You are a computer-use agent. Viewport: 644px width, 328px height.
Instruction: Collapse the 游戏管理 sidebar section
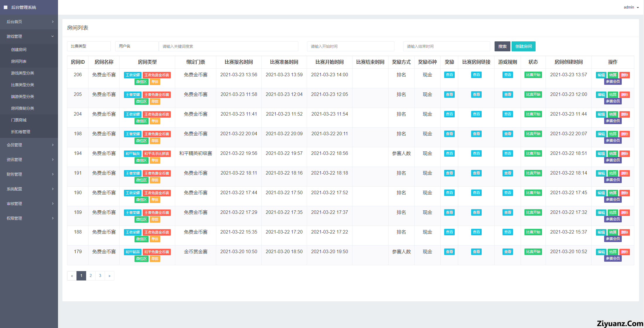pos(29,36)
